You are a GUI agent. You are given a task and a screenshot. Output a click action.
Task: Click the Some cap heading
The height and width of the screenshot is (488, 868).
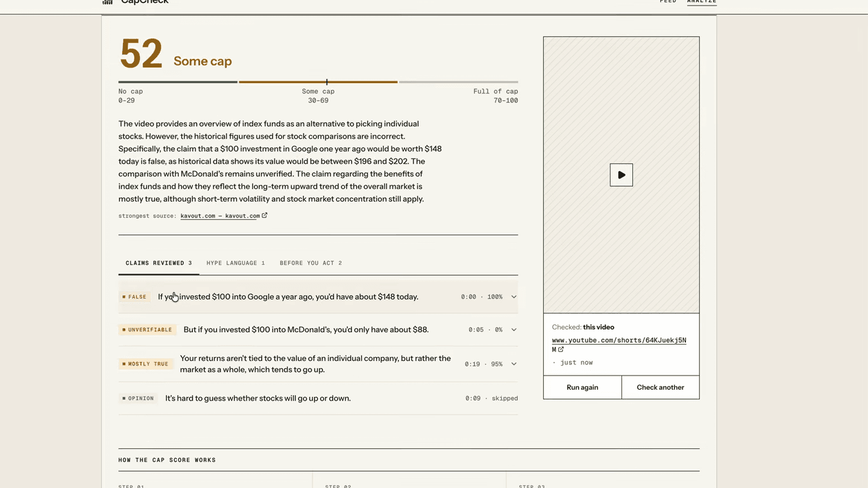pos(203,61)
